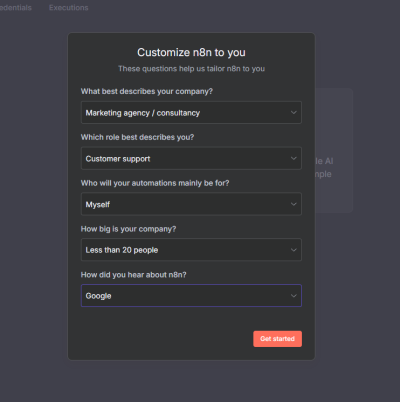Open the role dropdown showing Customer support
400x402 pixels.
191,158
